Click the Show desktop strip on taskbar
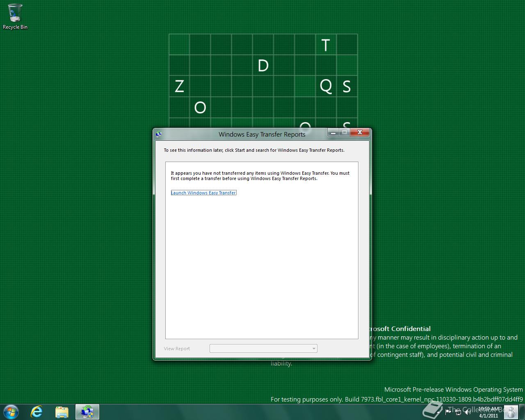 522,412
